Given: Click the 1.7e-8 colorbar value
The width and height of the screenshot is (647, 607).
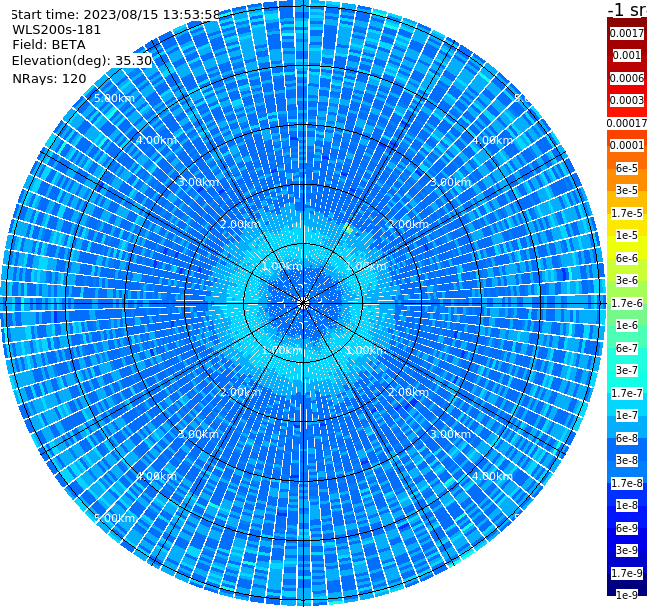Looking at the screenshot, I should point(627,483).
